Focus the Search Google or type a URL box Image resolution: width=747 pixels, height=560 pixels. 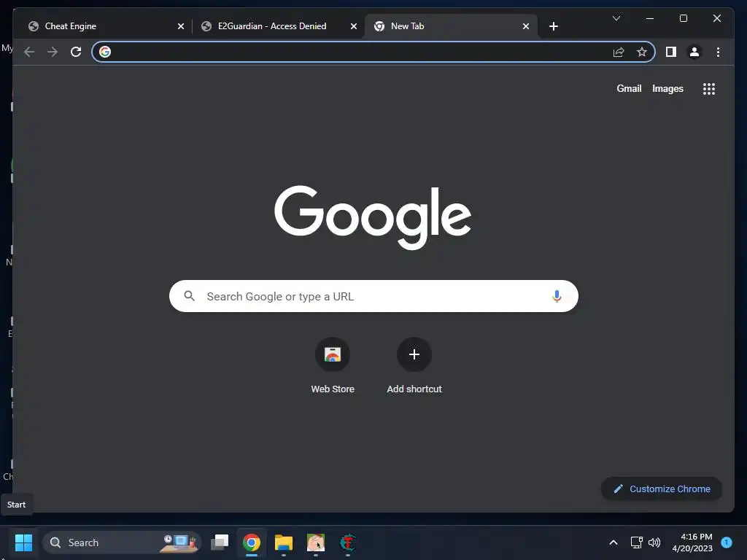coord(373,296)
